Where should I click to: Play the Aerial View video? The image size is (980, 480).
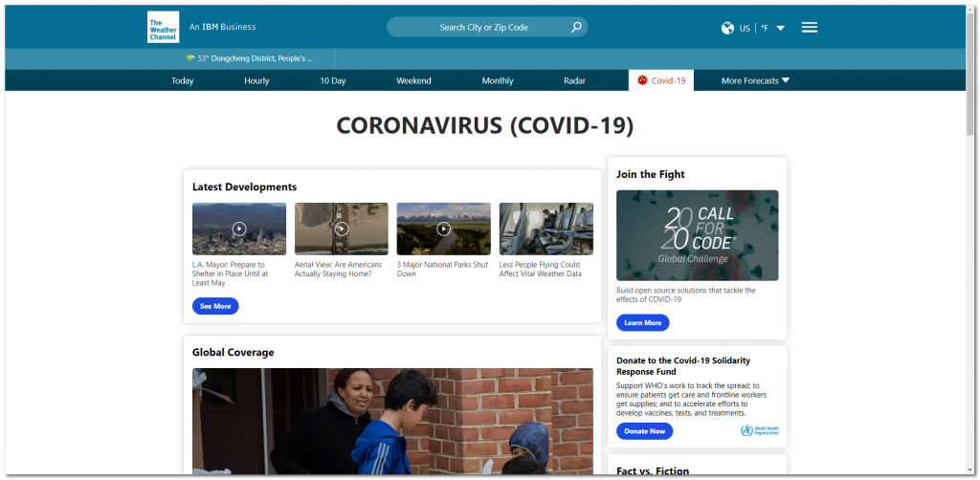[x=341, y=229]
